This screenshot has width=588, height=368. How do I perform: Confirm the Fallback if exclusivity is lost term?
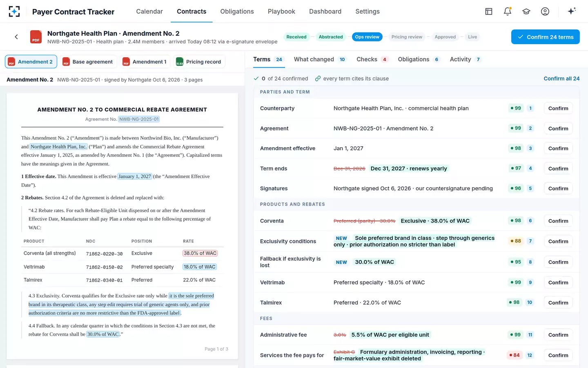pos(558,262)
